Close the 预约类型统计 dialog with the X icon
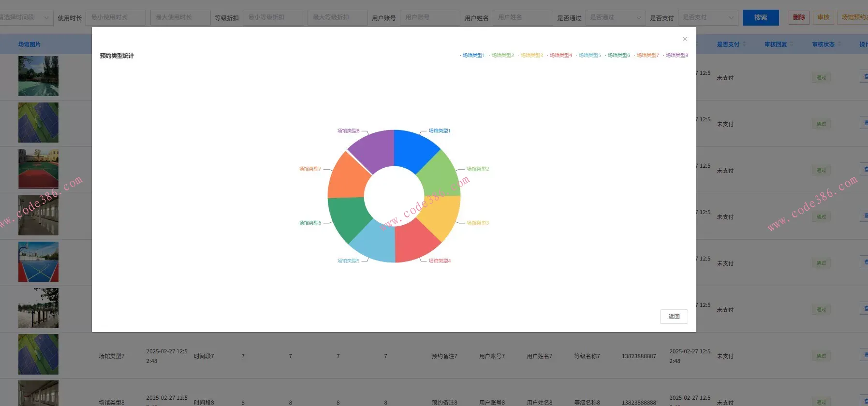 coord(685,39)
